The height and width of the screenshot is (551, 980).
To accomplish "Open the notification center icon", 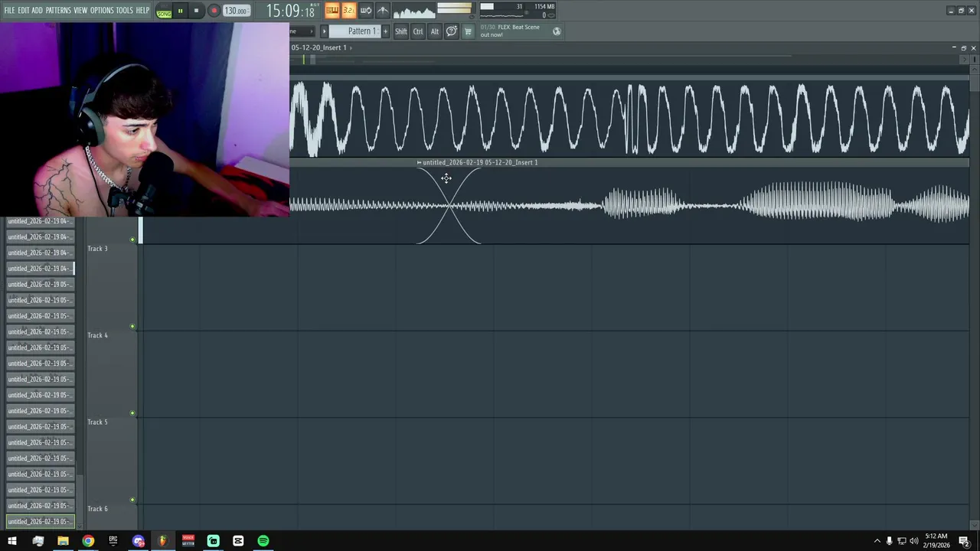I will click(965, 542).
